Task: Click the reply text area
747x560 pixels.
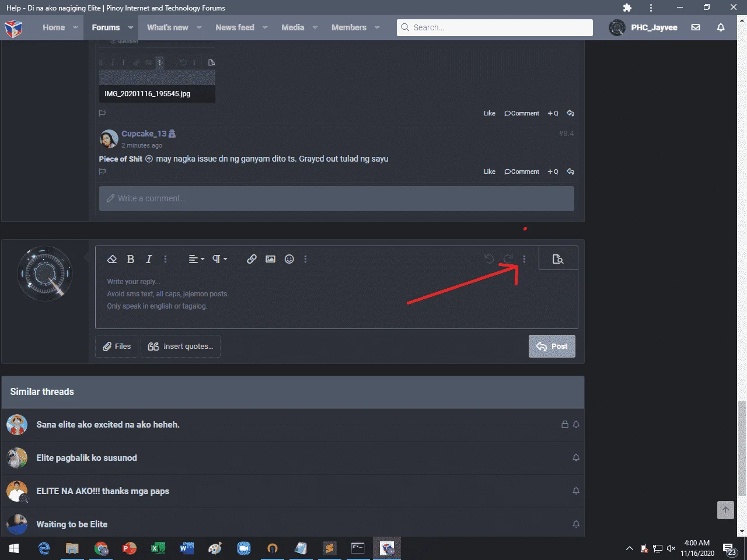Action: 337,299
